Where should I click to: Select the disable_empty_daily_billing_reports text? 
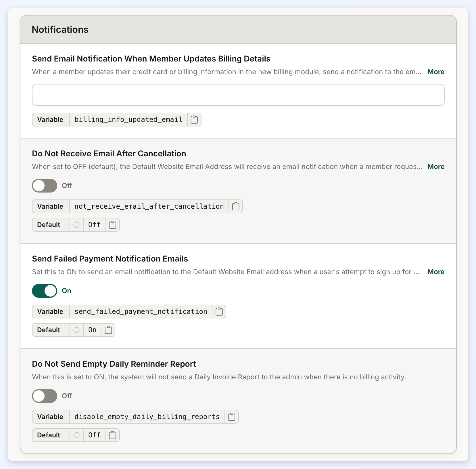click(147, 417)
